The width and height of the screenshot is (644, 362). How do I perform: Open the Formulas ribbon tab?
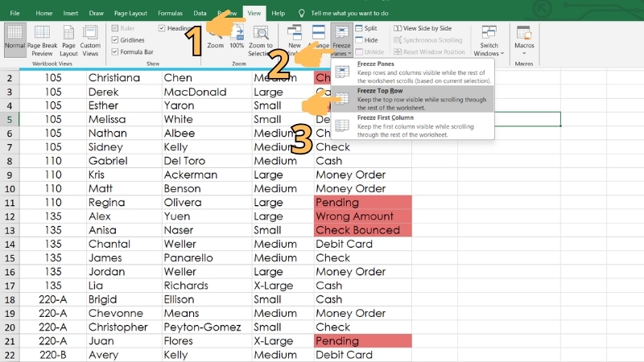pyautogui.click(x=170, y=14)
